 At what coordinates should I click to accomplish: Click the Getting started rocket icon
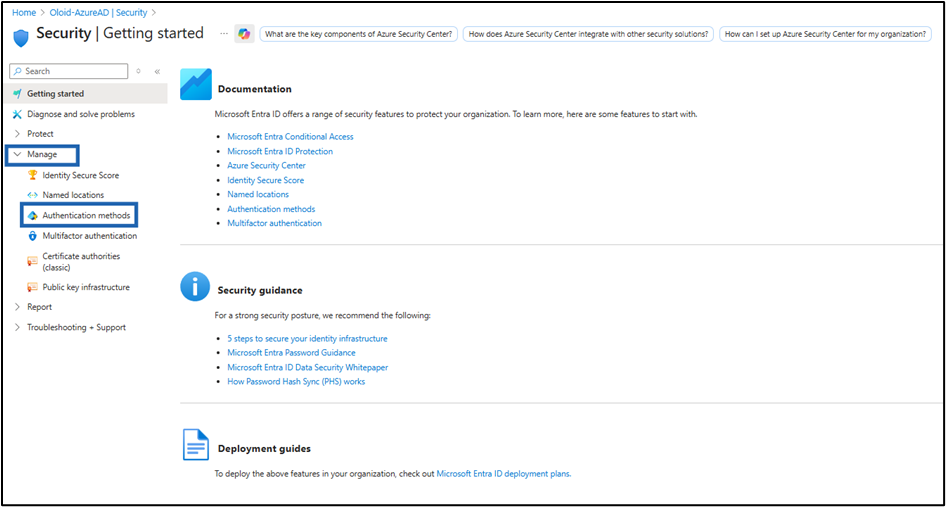17,94
